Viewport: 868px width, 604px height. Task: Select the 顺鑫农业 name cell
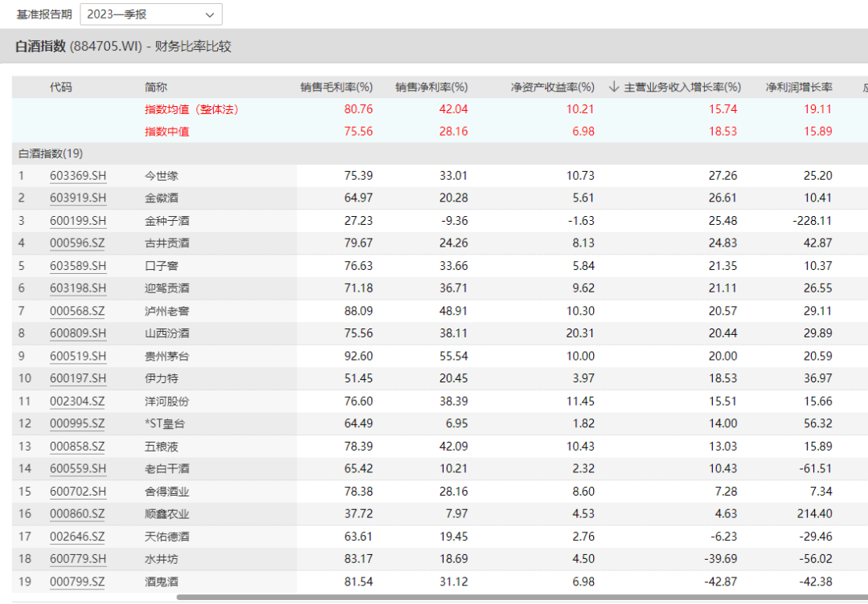(x=167, y=513)
